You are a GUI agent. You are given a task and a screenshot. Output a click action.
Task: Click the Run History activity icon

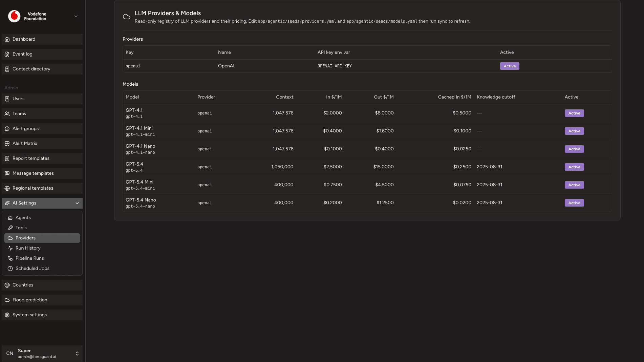point(10,248)
